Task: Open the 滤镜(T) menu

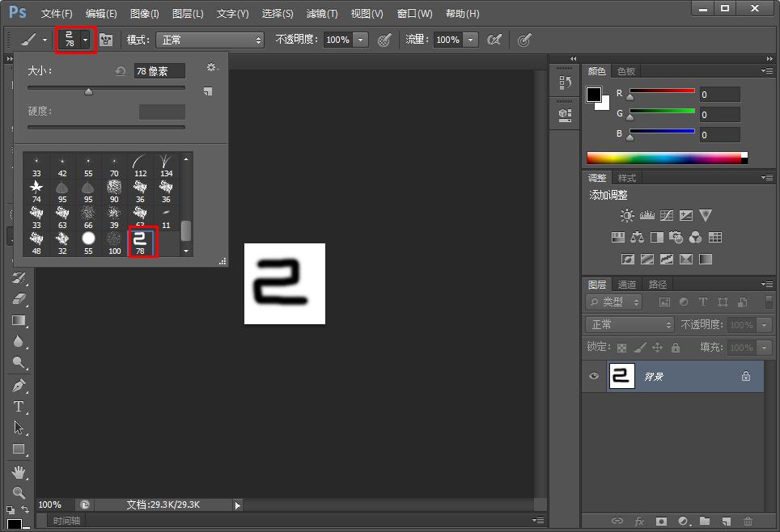Action: [322, 14]
